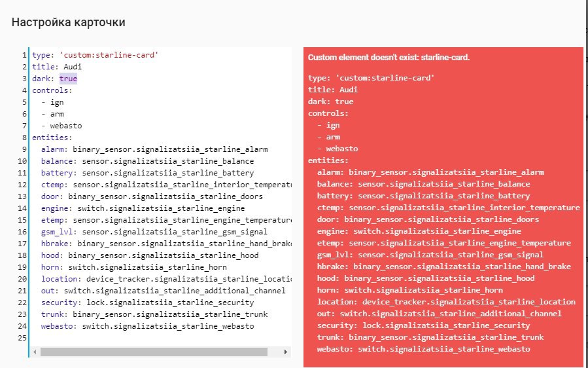Viewport: 588px width, 368px height.
Task: Click the 'Настройка карточки' dialog heading
Action: pos(69,22)
